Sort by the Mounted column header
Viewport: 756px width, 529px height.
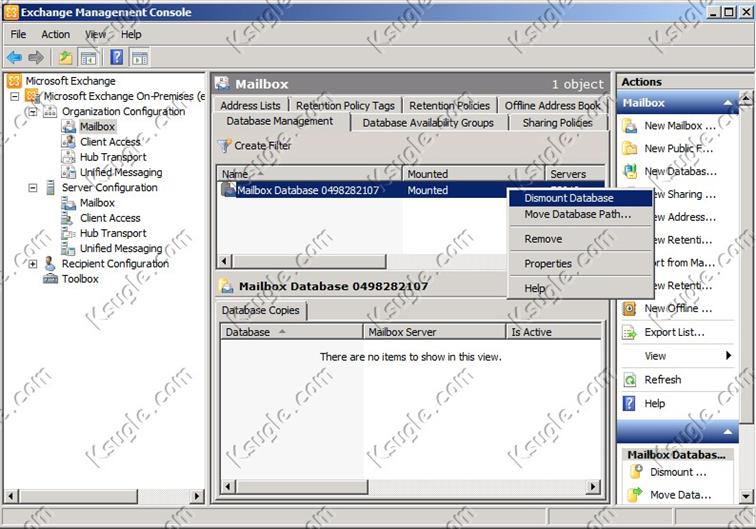tap(473, 174)
